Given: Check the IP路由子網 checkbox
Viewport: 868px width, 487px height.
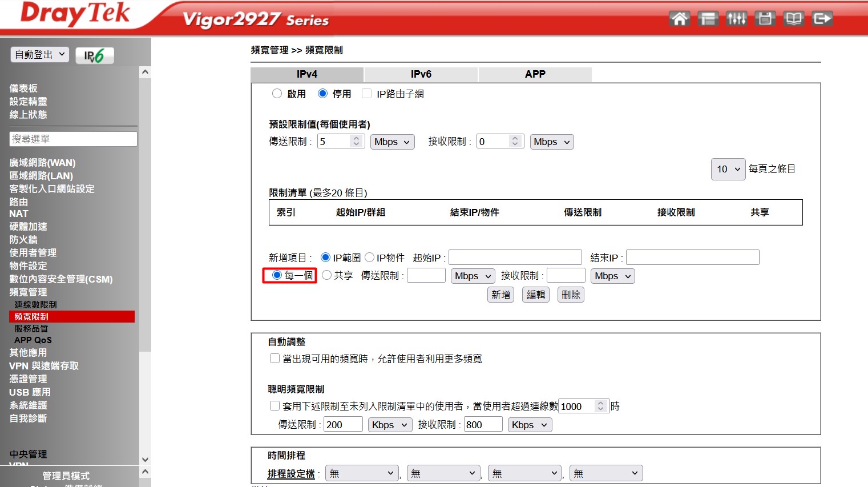Looking at the screenshot, I should [367, 94].
